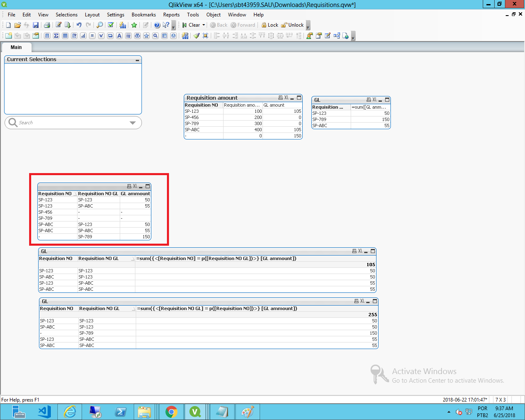525x420 pixels.
Task: Create a new List Box object
Action: tap(47, 36)
